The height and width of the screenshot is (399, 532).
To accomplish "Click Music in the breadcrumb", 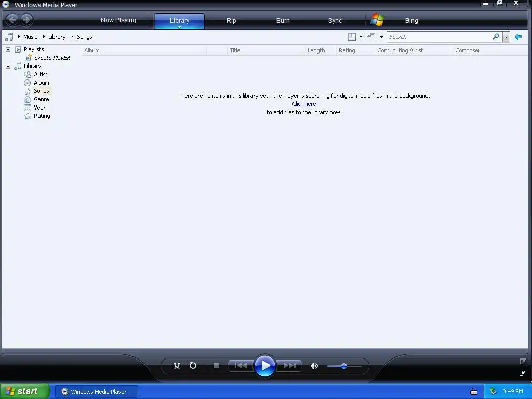I will (30, 37).
